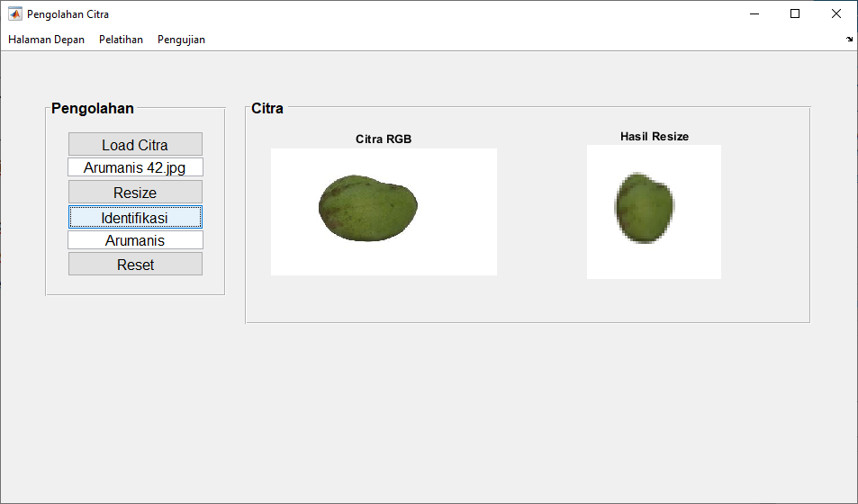Click the Citra RGB axes label
Screen dimensions: 858x504
click(x=384, y=139)
